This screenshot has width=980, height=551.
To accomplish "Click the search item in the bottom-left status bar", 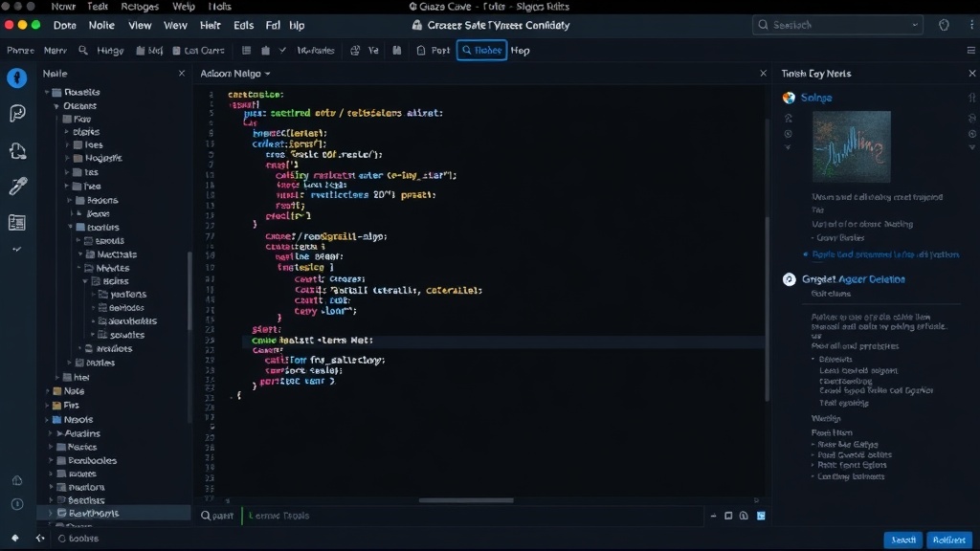I will point(78,538).
